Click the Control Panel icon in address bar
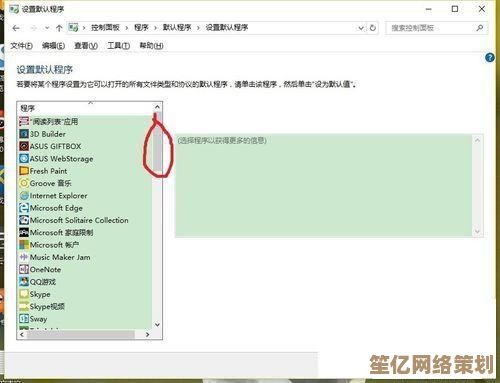500x383 pixels. [73, 27]
